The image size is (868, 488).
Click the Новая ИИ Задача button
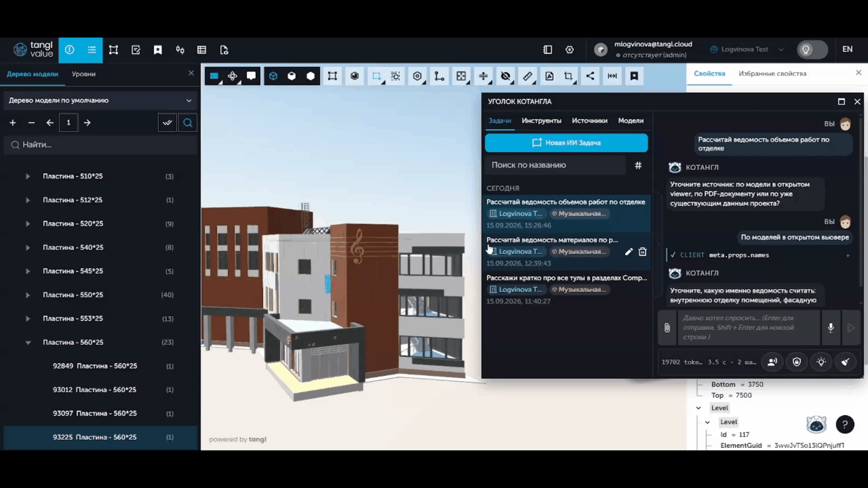(x=566, y=143)
